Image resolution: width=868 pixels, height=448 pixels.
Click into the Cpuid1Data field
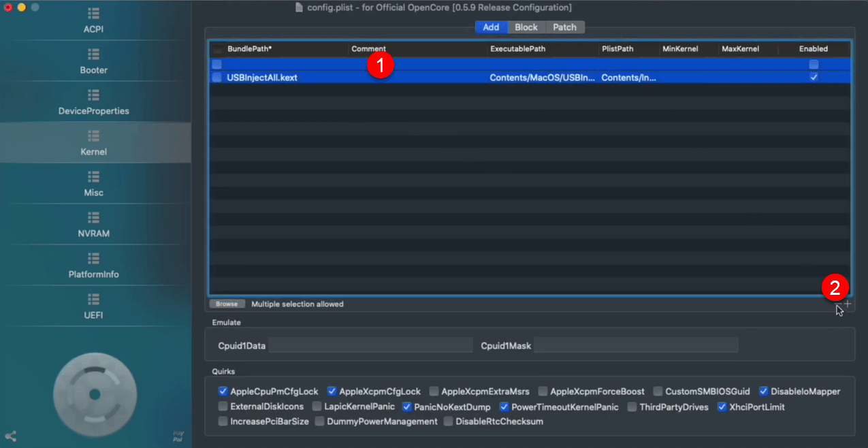[370, 345]
